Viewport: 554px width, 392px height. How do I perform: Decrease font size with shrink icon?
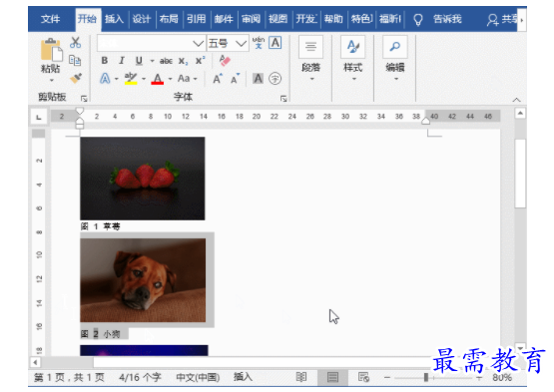[235, 79]
